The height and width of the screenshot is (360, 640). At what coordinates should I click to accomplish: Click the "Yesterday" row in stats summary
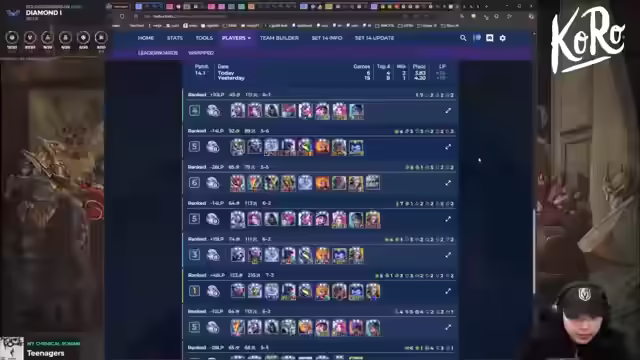[x=320, y=78]
